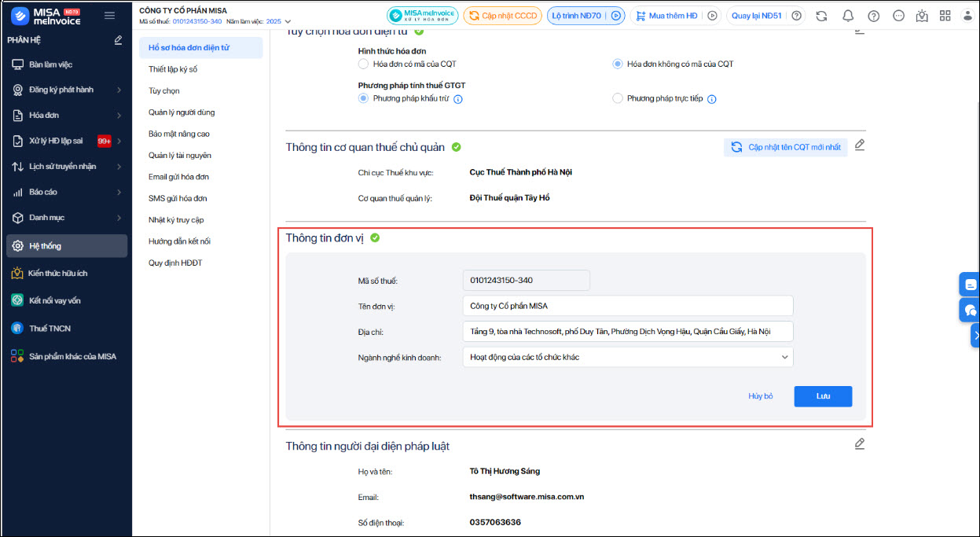Click the Lưu save button
Screen dimensions: 980x537
[x=823, y=396]
